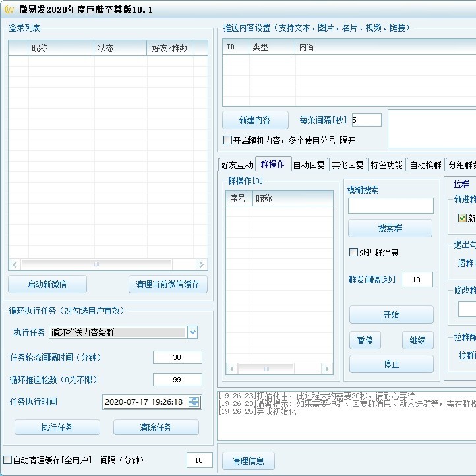
Task: Click 昵称 column header in 群操作 list
Action: click(x=293, y=198)
